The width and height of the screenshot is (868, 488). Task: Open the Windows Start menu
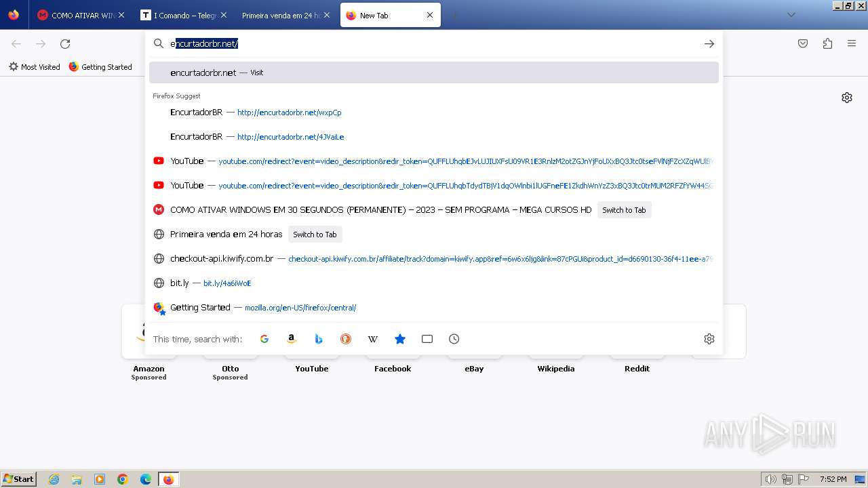pyautogui.click(x=19, y=479)
